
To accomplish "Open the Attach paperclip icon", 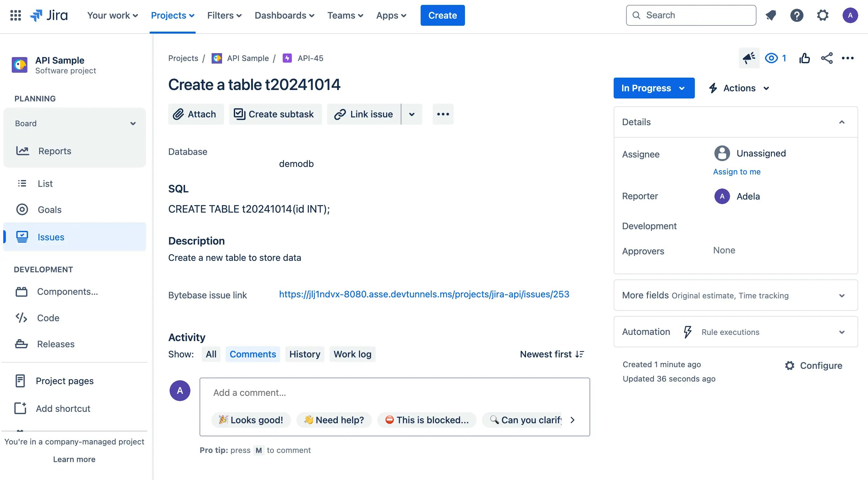I will point(179,114).
